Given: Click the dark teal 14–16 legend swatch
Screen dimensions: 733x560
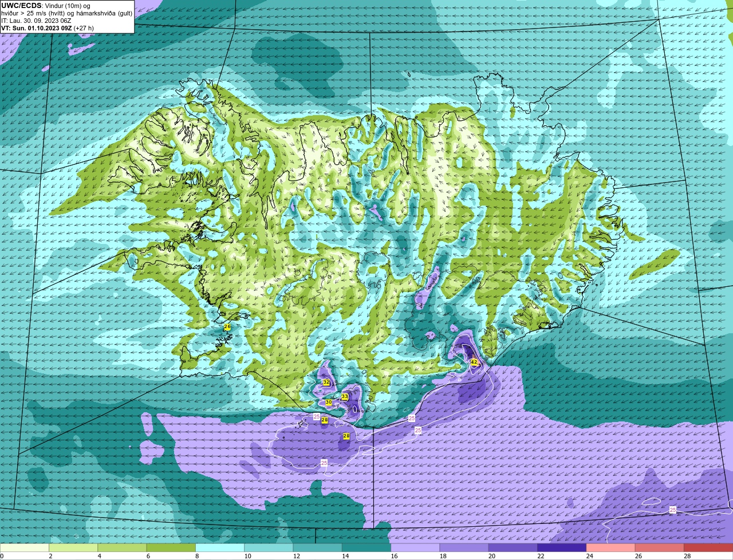Looking at the screenshot, I should pyautogui.click(x=366, y=548).
